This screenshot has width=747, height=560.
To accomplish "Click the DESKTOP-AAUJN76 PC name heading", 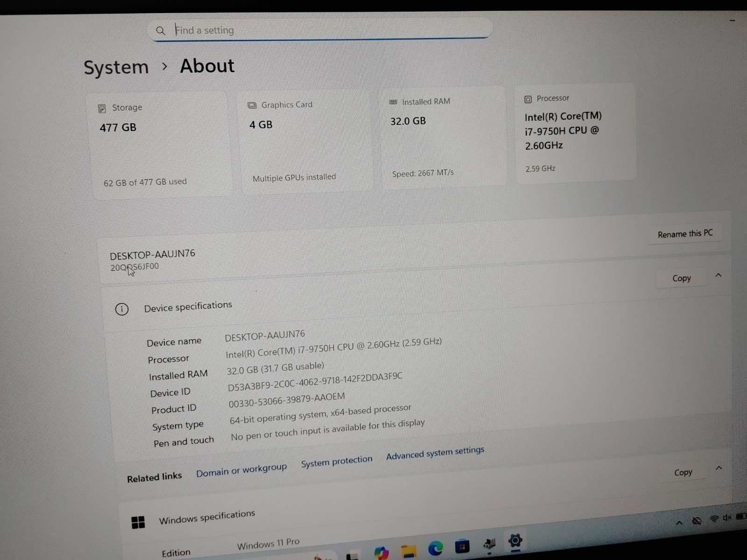I will pos(153,254).
